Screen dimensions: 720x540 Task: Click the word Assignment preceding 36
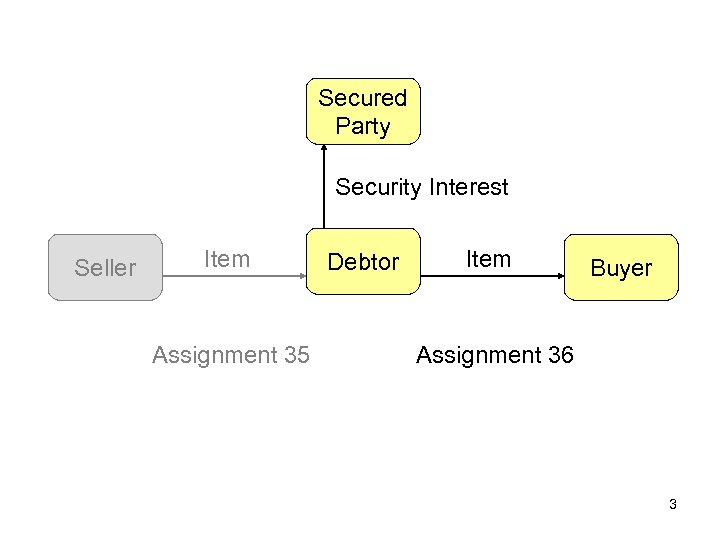(479, 355)
